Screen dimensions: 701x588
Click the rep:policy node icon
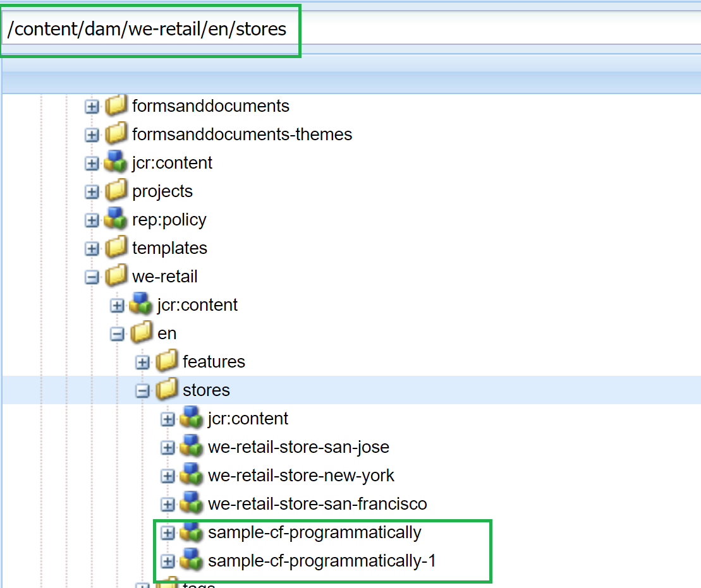[x=116, y=219]
